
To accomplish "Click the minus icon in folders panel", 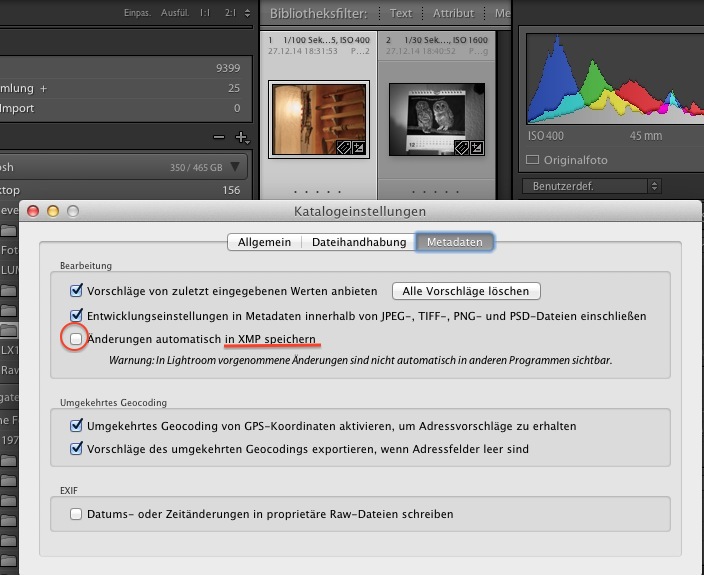I will pos(220,137).
